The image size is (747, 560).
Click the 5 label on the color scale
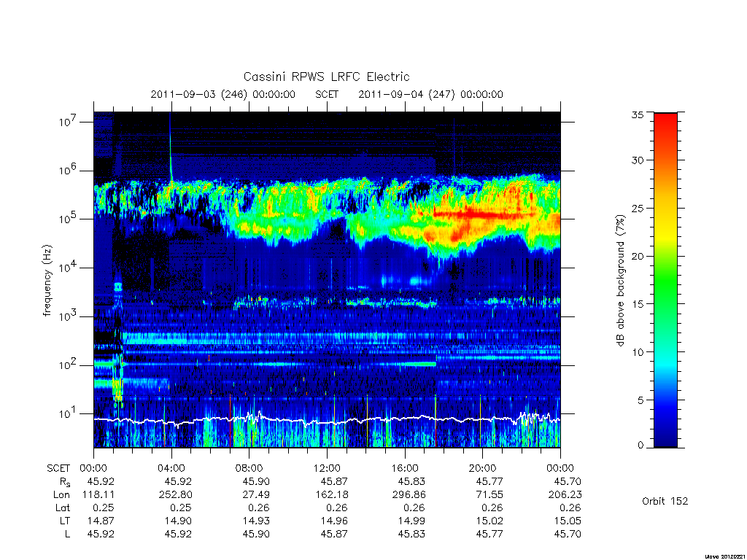point(640,400)
